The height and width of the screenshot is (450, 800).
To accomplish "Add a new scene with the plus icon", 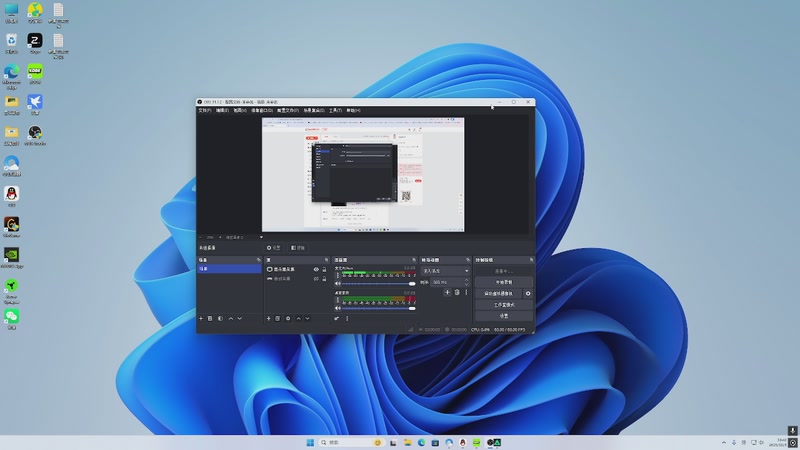I will tap(201, 318).
